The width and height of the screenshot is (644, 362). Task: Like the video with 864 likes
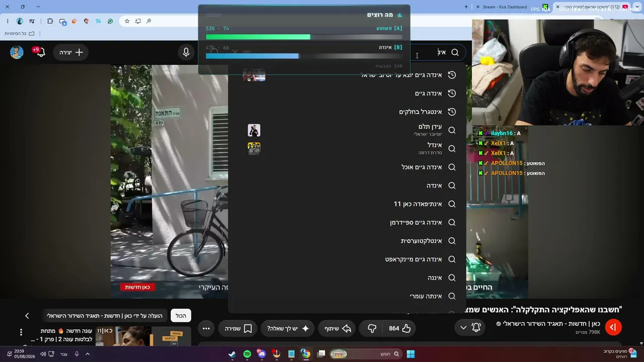tap(400, 328)
